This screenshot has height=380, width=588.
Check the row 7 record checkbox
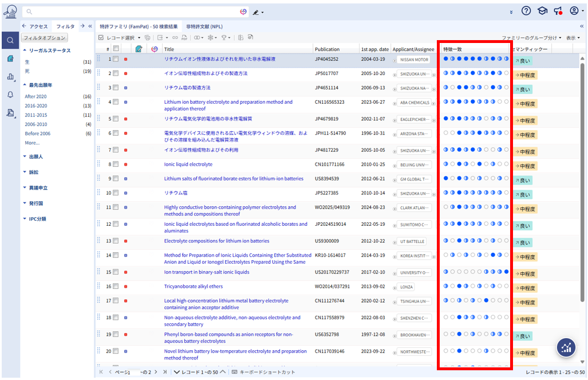[x=116, y=150]
